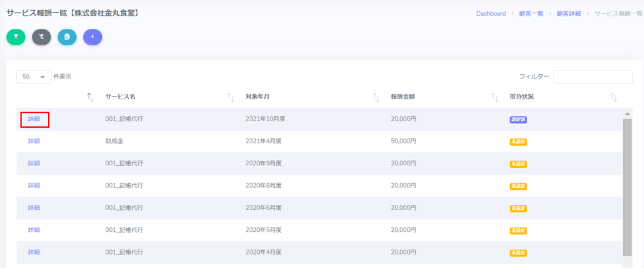
Task: Click the gray clear-filter icon button
Action: coord(42,37)
